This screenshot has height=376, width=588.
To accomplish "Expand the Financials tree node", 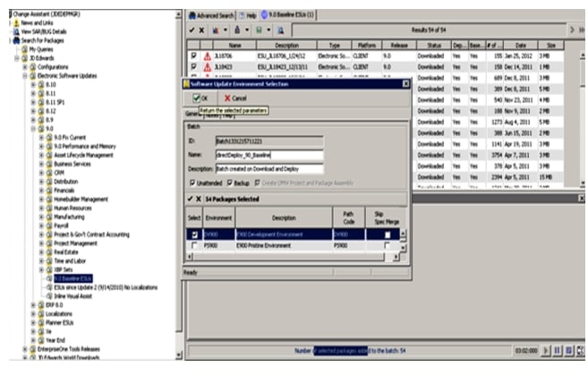I will point(42,191).
